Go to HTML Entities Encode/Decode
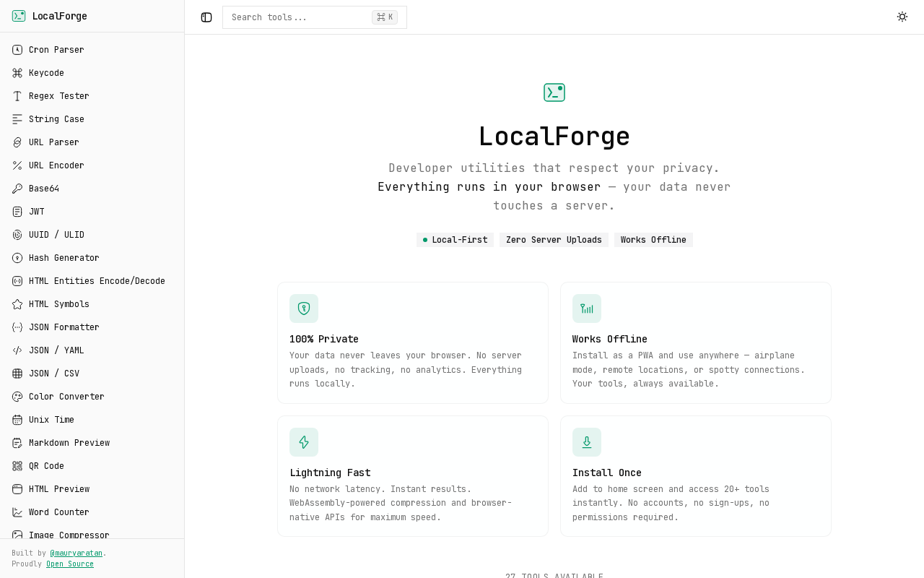The height and width of the screenshot is (578, 924). click(x=97, y=281)
